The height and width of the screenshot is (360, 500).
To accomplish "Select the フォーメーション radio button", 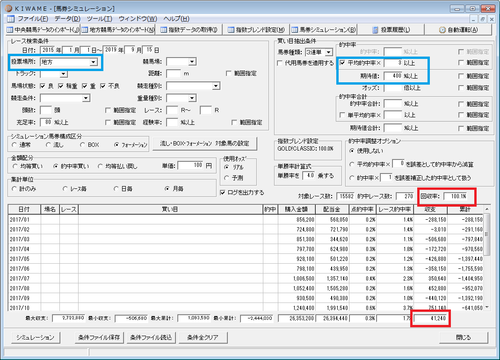I will [116, 145].
